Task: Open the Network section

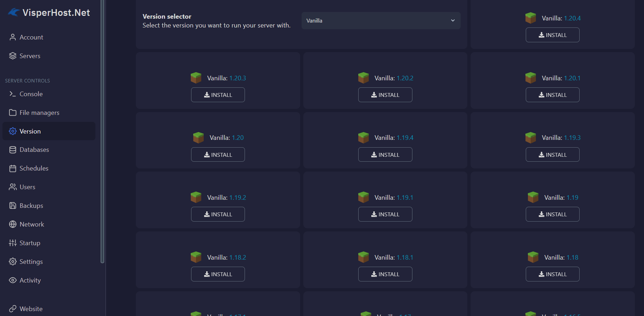Action: tap(49, 224)
